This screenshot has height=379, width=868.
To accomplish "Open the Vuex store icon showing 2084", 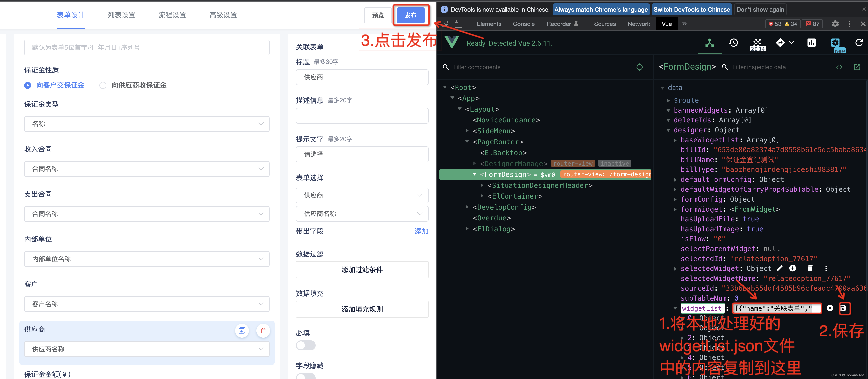I will pos(757,45).
